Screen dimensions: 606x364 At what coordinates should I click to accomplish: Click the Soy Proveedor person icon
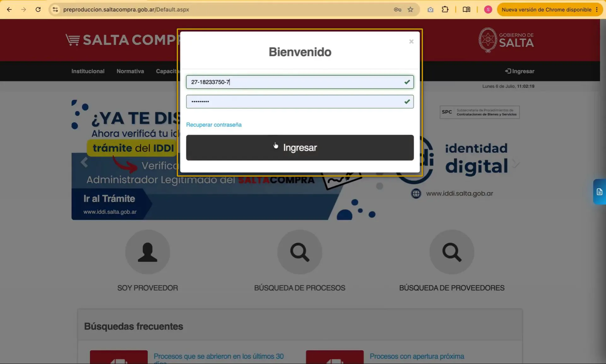pyautogui.click(x=147, y=252)
